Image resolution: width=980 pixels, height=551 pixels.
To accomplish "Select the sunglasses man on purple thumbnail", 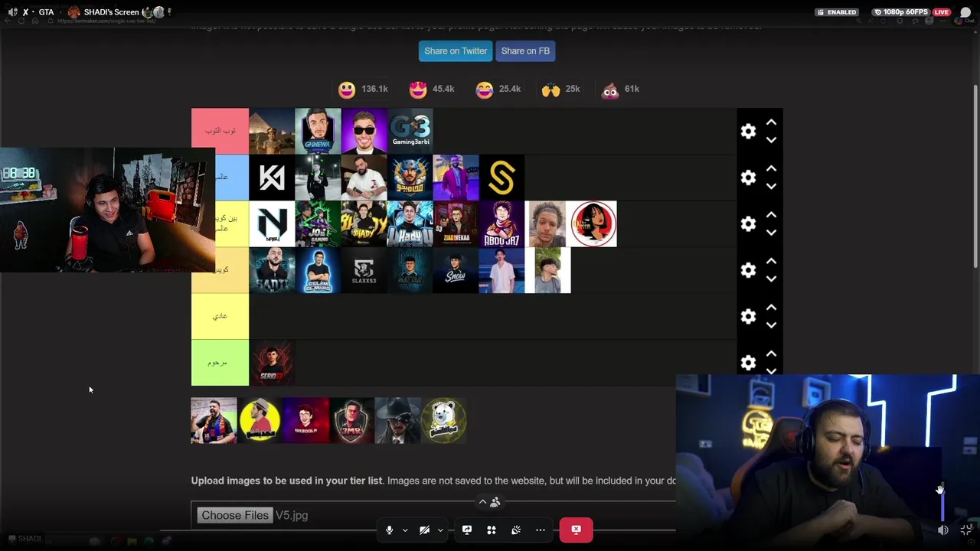I will point(364,131).
